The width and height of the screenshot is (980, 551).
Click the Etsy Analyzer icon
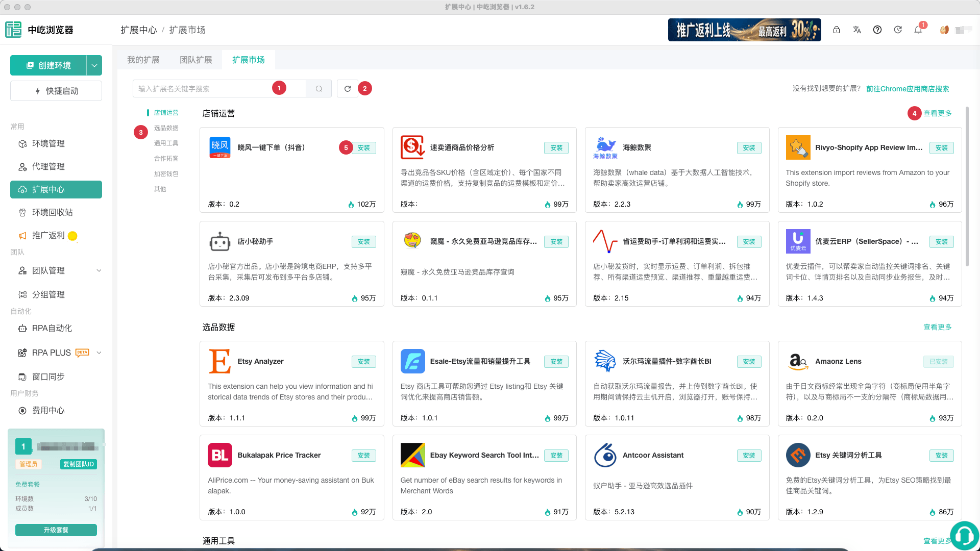[220, 361]
